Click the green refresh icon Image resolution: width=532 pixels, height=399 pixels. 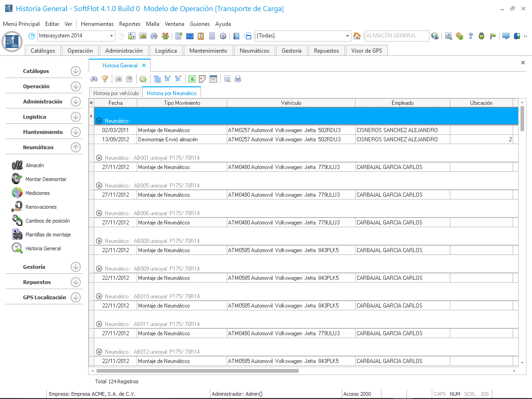[143, 79]
